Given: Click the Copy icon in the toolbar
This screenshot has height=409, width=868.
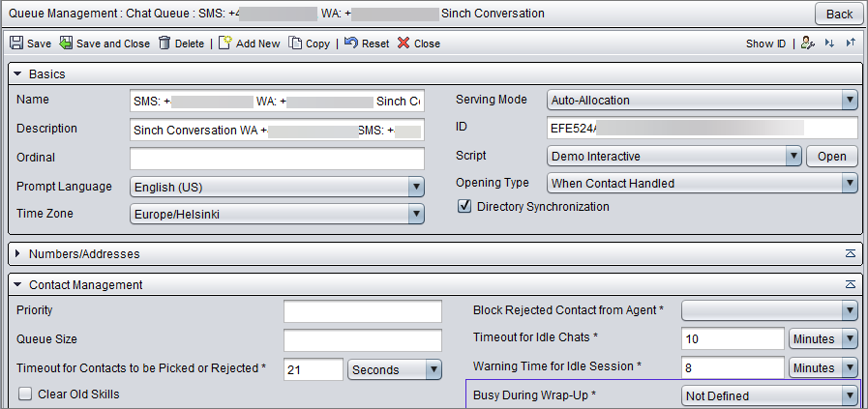Looking at the screenshot, I should 295,44.
